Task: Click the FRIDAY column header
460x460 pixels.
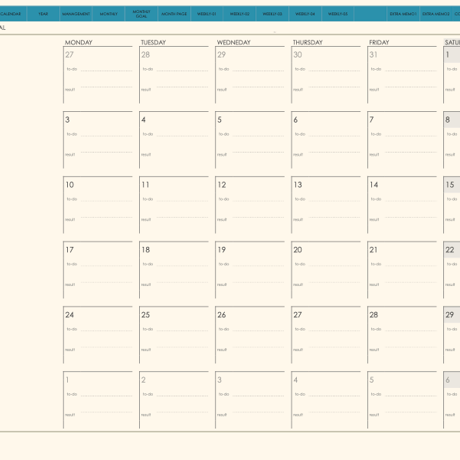Action: click(x=379, y=42)
